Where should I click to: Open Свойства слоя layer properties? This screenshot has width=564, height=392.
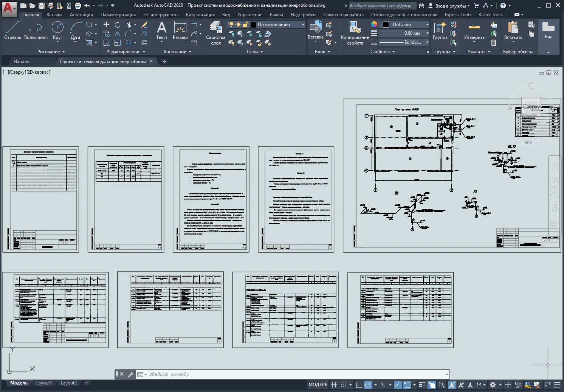pyautogui.click(x=216, y=33)
